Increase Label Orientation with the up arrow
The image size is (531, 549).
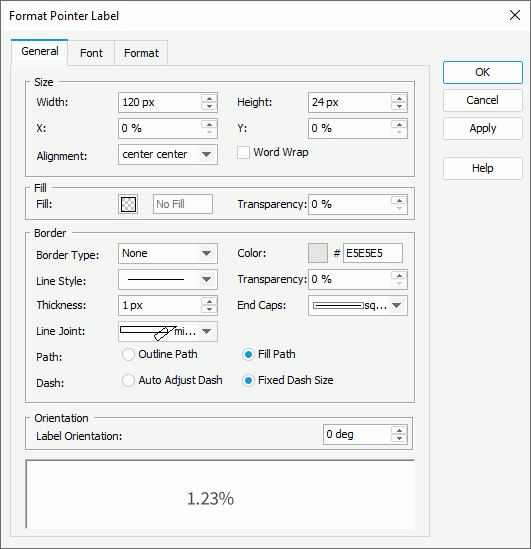click(399, 430)
